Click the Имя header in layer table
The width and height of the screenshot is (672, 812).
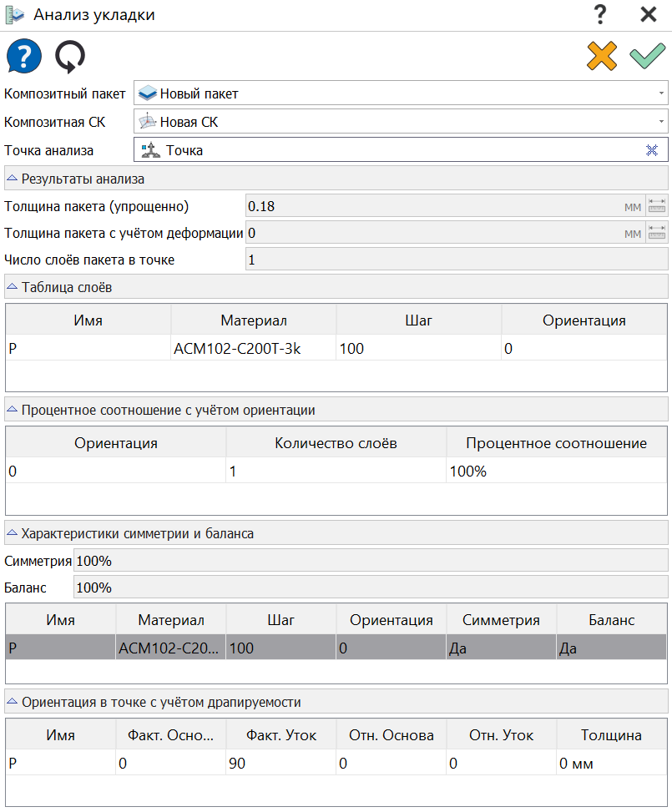pyautogui.click(x=88, y=320)
